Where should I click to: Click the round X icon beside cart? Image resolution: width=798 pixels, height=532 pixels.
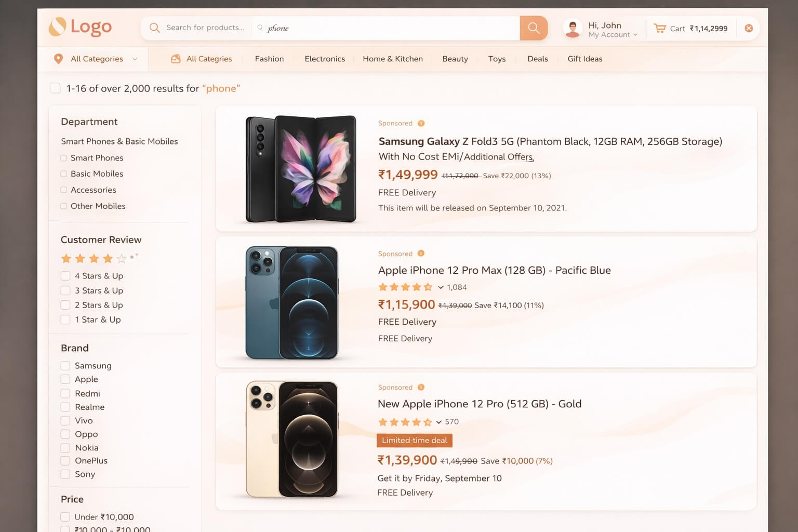click(x=749, y=29)
